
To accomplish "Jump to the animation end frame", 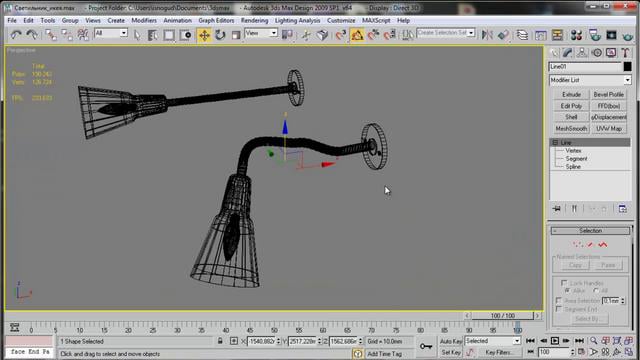I will tap(579, 341).
